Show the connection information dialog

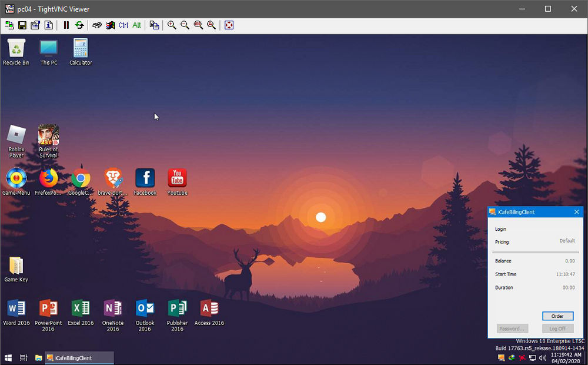49,25
